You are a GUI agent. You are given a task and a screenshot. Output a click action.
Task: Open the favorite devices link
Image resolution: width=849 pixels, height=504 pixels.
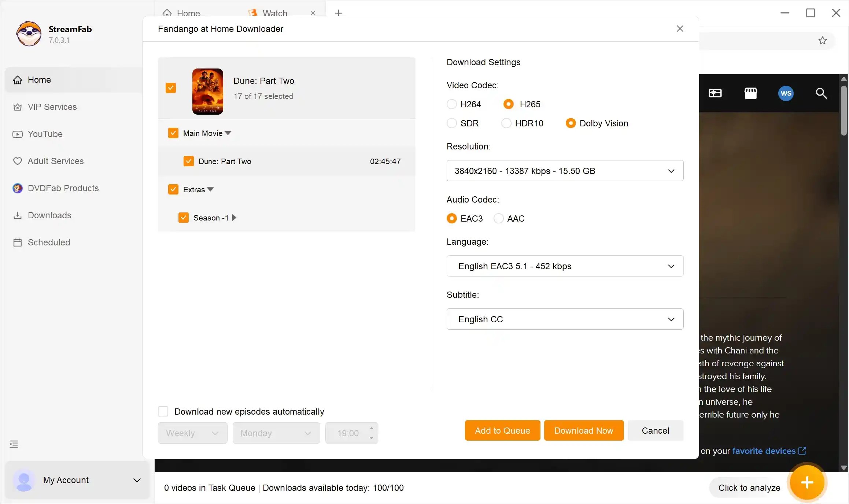(769, 451)
